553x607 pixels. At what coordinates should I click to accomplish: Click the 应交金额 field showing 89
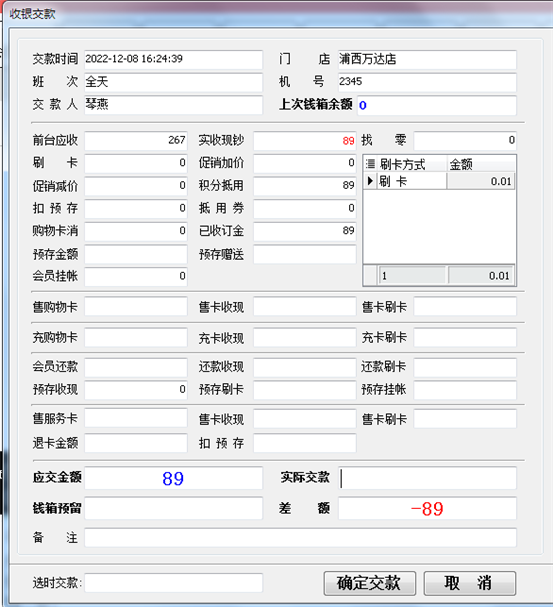(x=173, y=478)
